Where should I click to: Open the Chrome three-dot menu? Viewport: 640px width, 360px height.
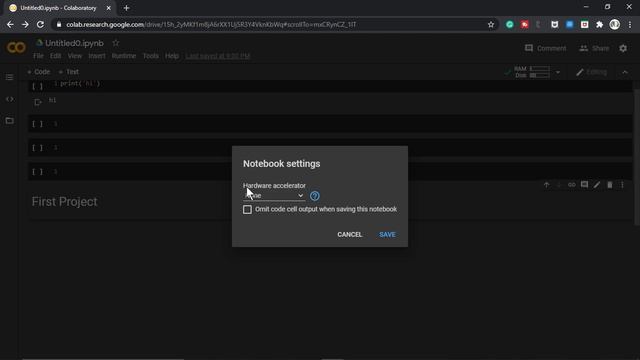630,24
